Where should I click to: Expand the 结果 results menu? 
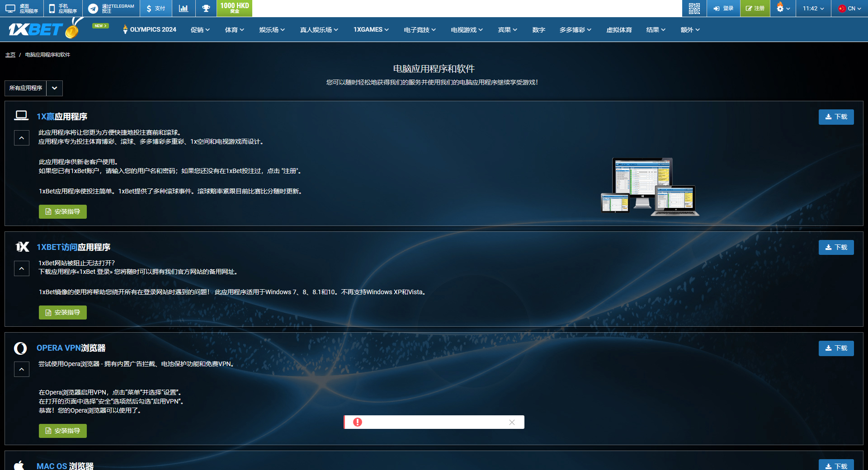coord(656,30)
